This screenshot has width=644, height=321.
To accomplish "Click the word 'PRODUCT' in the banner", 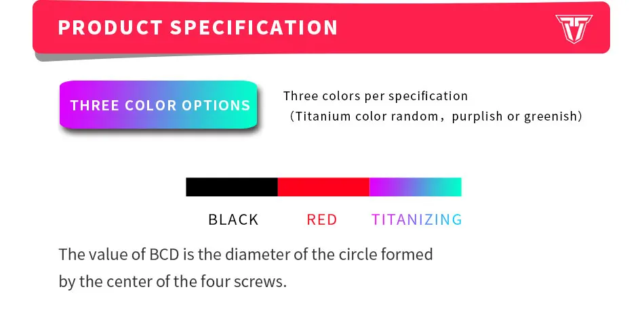I will 110,28.
